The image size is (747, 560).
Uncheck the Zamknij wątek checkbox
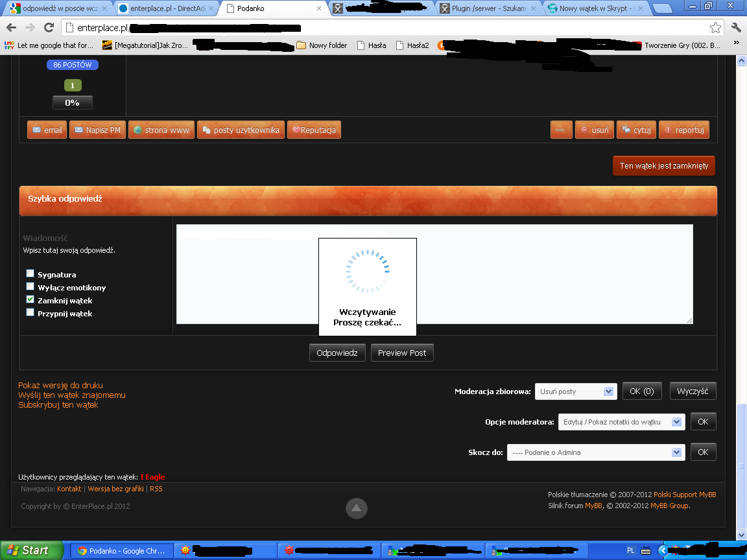(x=30, y=299)
